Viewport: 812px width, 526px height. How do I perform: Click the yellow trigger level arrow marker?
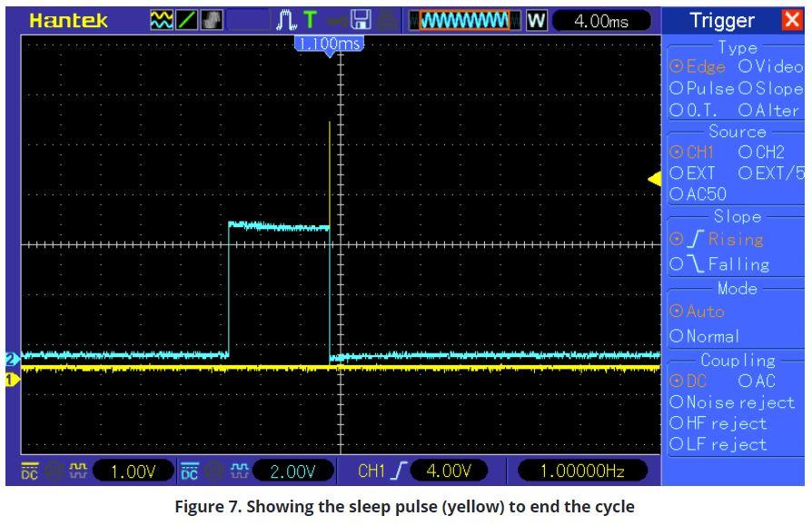click(655, 179)
